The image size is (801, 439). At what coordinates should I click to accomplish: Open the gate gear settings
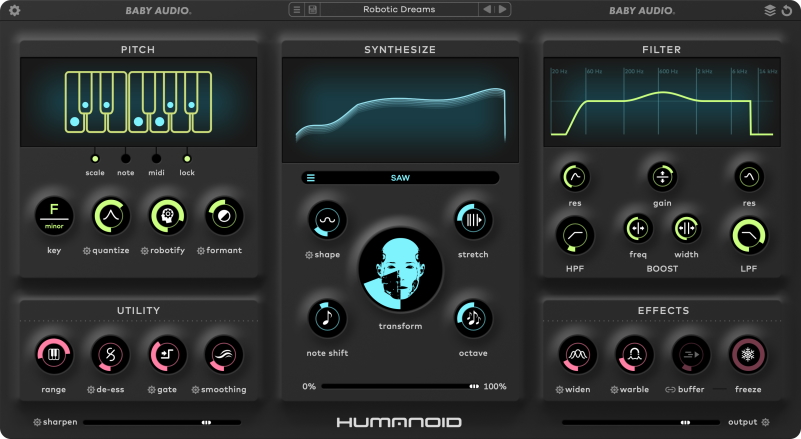[151, 390]
